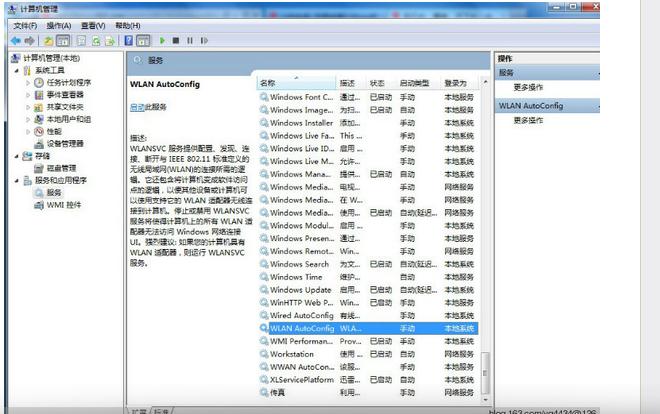
Task: Click gear icon of Windows Modul... service
Action: pyautogui.click(x=264, y=226)
